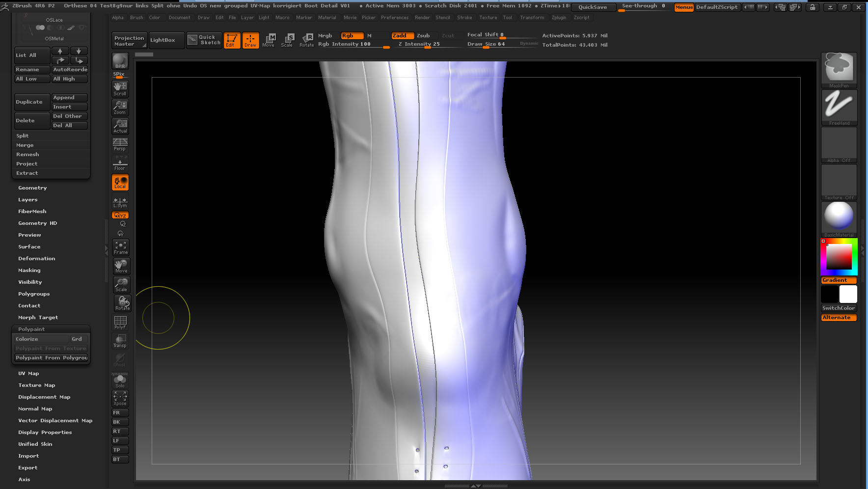Open MaskPen brush picker
Image resolution: width=868 pixels, height=489 pixels.
[839, 70]
